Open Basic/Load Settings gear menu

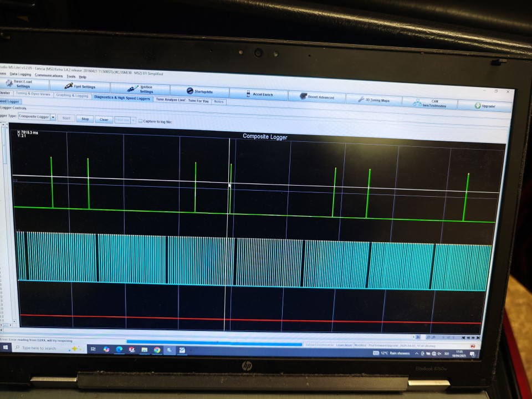coord(24,84)
